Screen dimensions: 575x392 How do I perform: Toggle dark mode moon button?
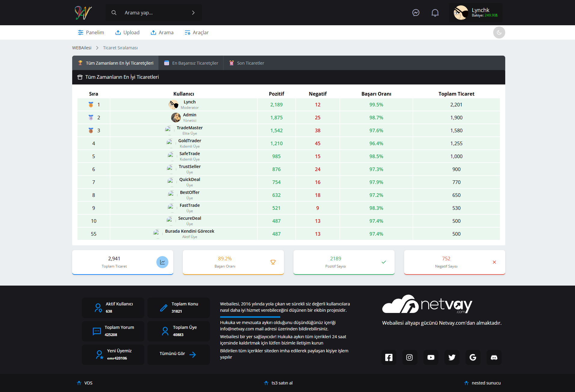(499, 32)
